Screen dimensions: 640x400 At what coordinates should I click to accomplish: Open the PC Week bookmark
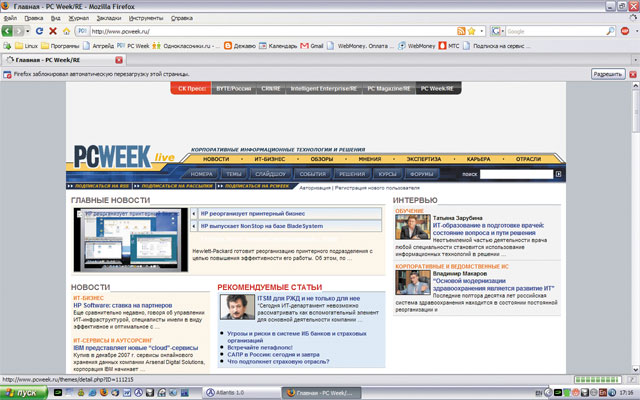[x=133, y=46]
